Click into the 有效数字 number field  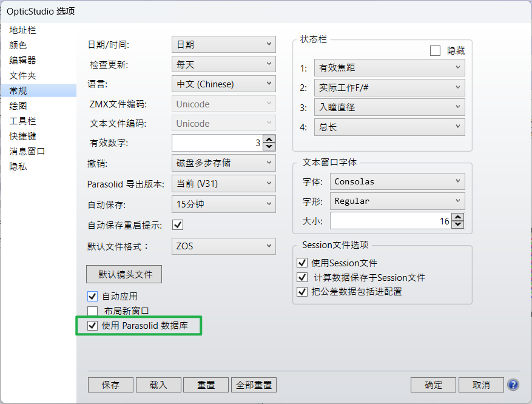217,143
